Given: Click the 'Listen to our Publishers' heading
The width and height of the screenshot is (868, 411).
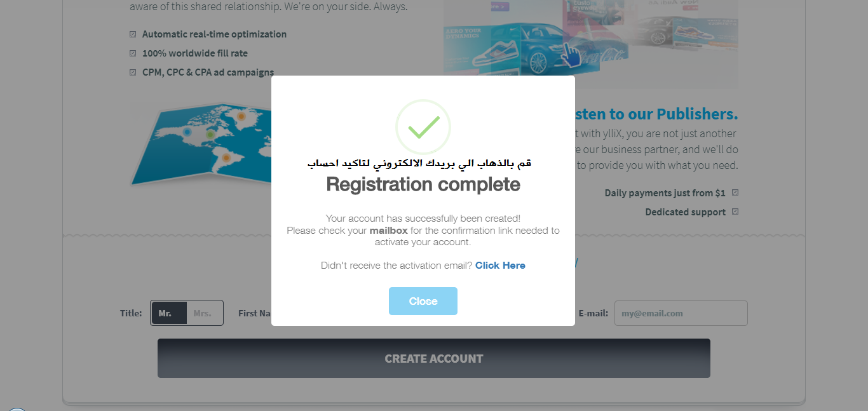Looking at the screenshot, I should (x=654, y=114).
